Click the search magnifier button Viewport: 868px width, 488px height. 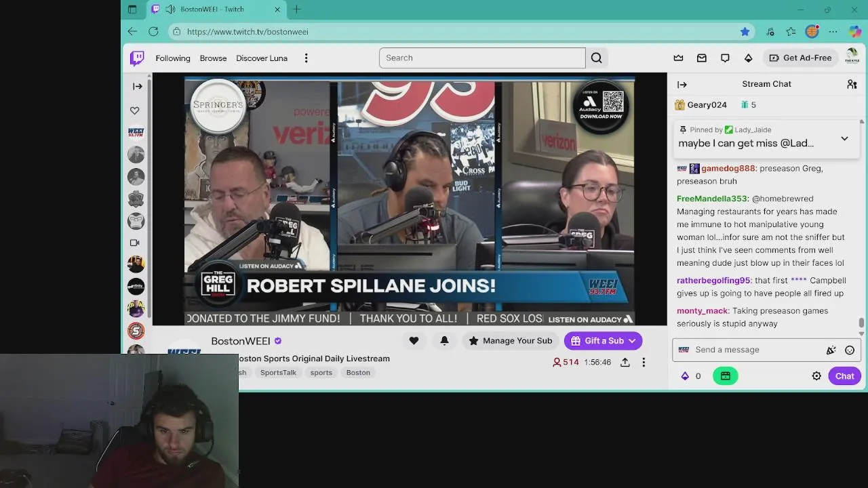(x=596, y=58)
